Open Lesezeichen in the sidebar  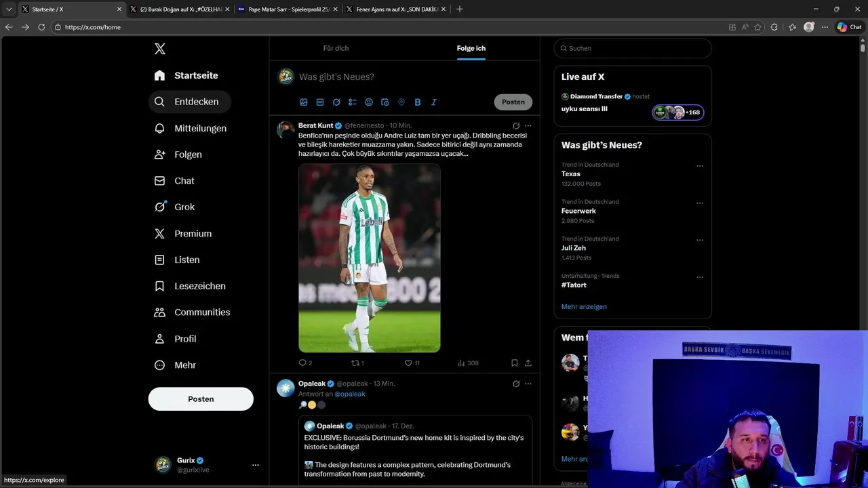pos(191,286)
